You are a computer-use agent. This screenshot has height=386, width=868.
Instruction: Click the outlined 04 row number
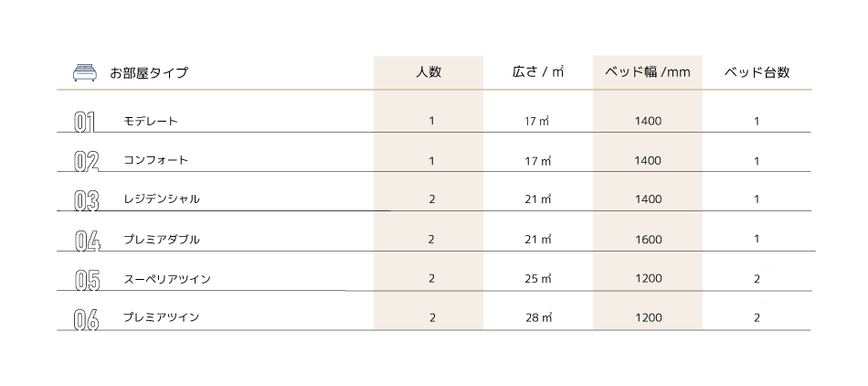pos(86,241)
